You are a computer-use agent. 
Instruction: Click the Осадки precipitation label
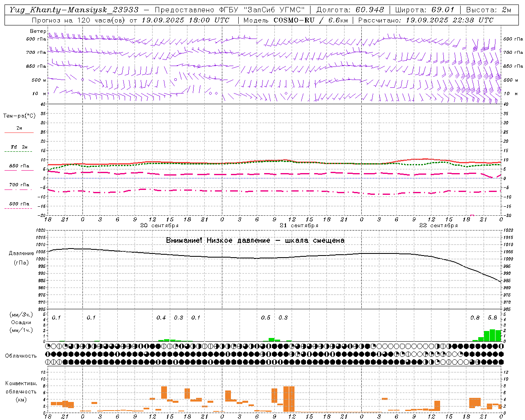21,322
